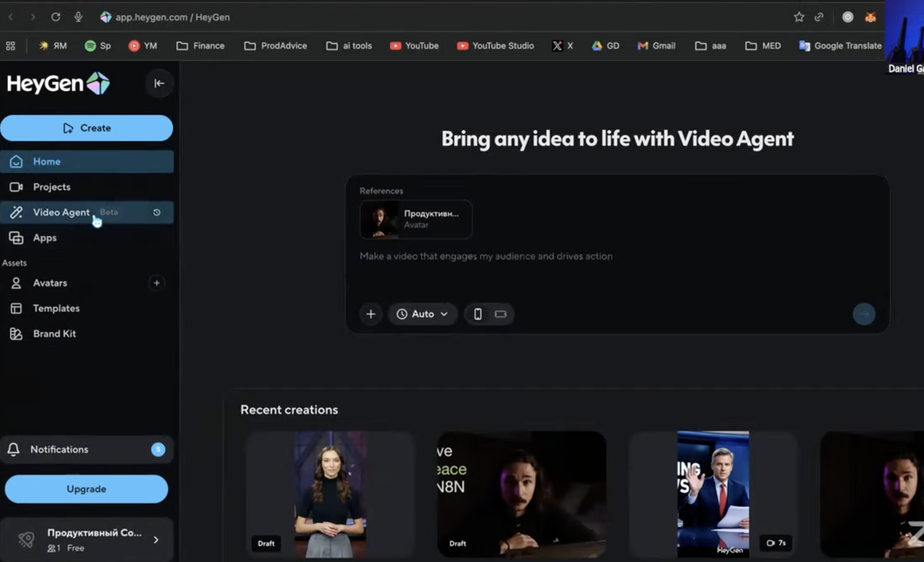Viewport: 924px width, 562px height.
Task: Click the Upgrade button
Action: [87, 489]
